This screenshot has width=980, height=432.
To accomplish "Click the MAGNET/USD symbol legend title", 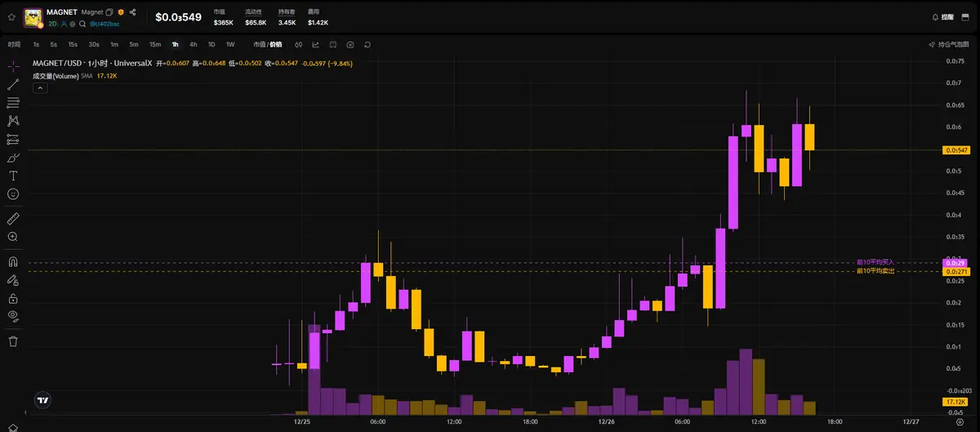I will click(91, 63).
